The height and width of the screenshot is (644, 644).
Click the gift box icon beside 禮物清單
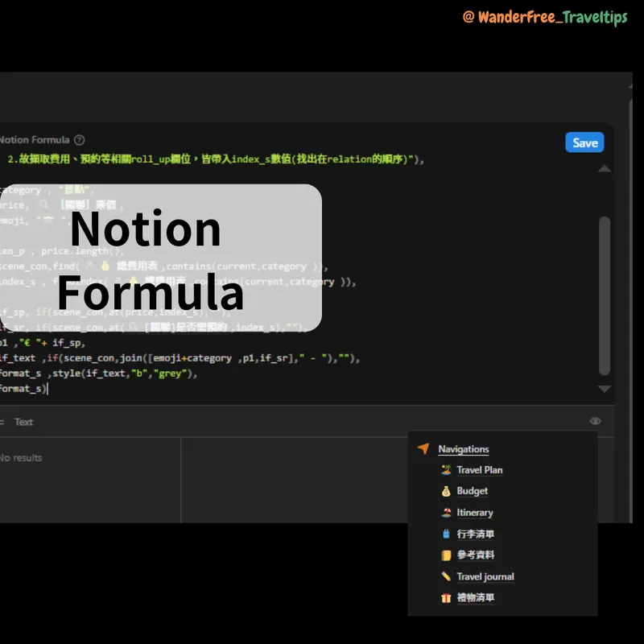click(446, 598)
